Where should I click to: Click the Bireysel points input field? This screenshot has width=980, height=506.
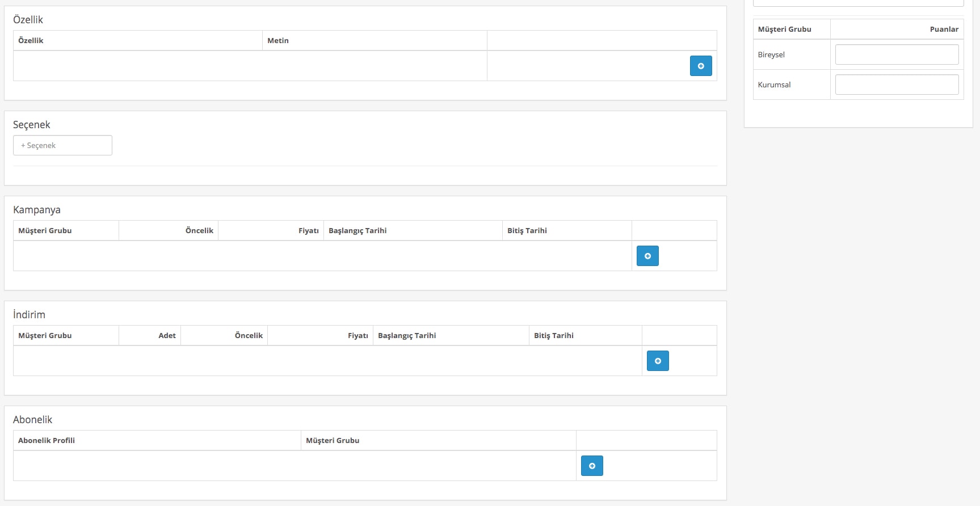tap(897, 54)
